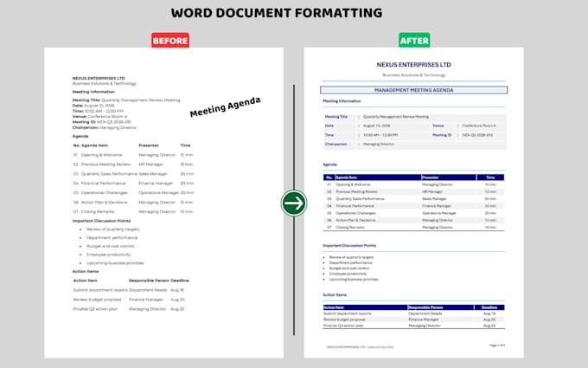Viewport: 588px width, 368px height.
Task: Click the tilted Meeting Agenda text
Action: [x=225, y=107]
